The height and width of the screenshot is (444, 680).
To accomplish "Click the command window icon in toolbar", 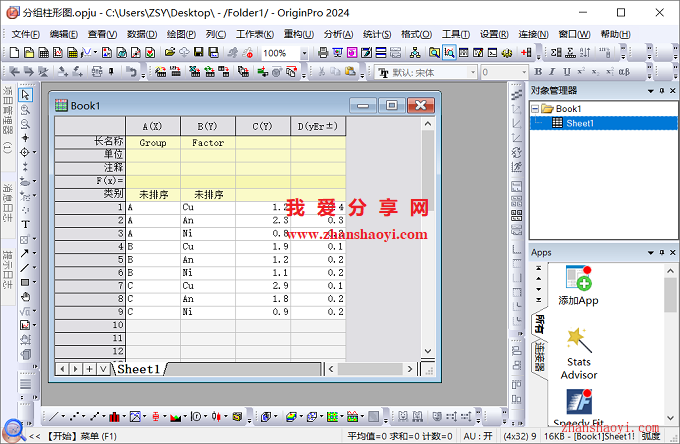I will 493,53.
